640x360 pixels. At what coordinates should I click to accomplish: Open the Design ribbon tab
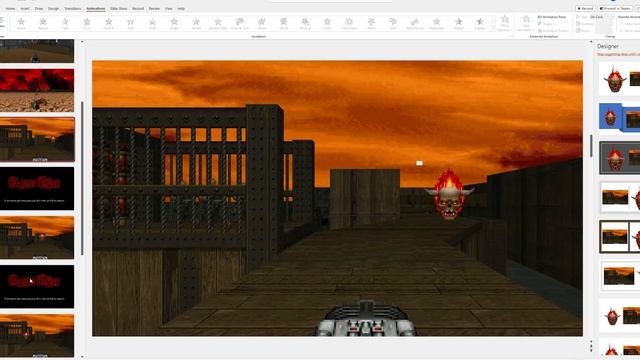click(53, 9)
